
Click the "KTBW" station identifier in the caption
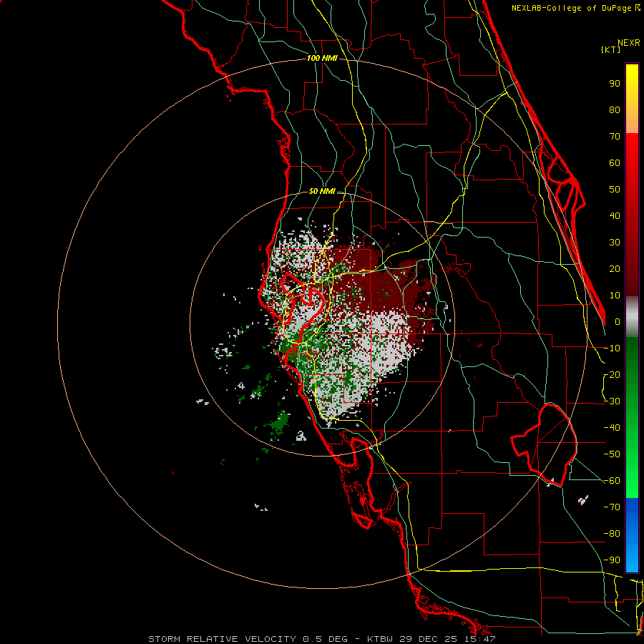(x=380, y=639)
